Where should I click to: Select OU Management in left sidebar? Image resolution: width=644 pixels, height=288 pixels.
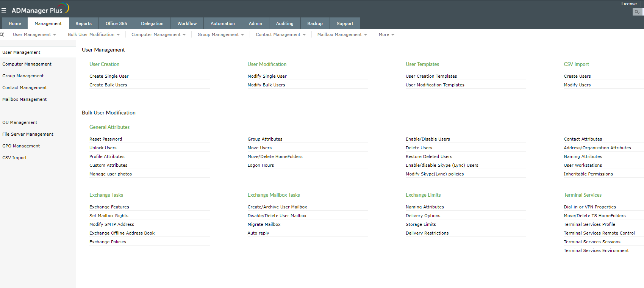coord(20,122)
